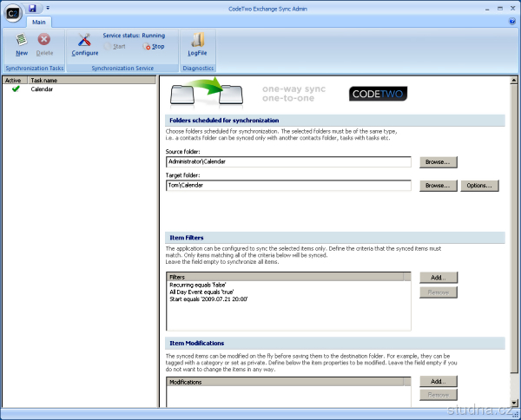This screenshot has height=420, width=521.
Task: Click the save floppy disk icon
Action: click(x=32, y=8)
